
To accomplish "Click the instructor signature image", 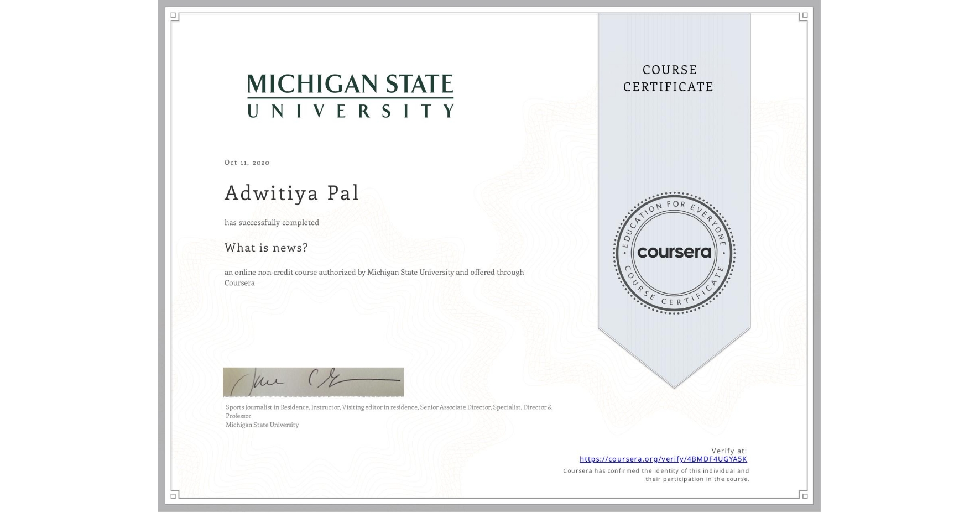I will [x=313, y=382].
